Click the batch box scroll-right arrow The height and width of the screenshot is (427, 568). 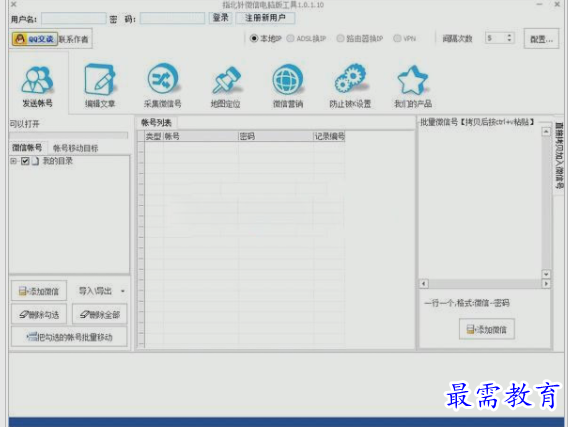[x=546, y=284]
